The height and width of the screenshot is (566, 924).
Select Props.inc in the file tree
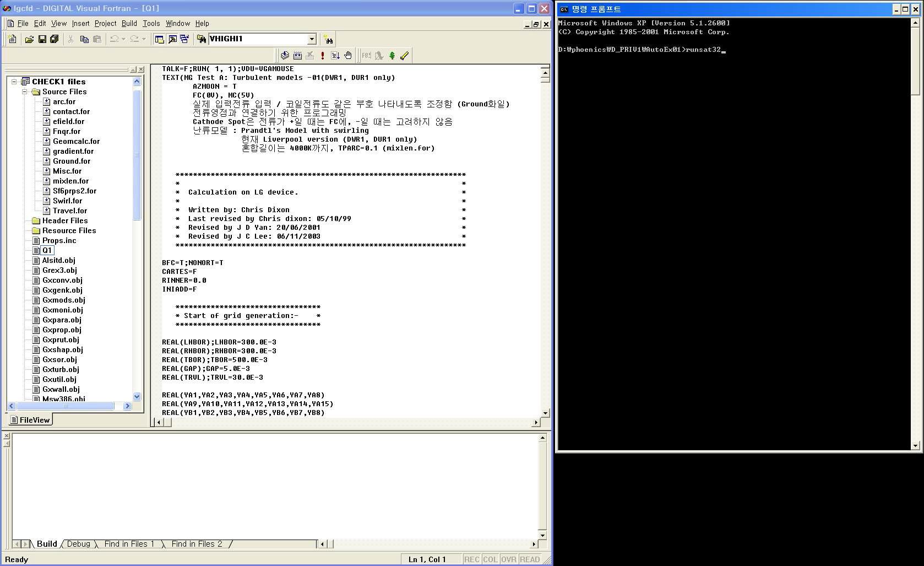59,241
